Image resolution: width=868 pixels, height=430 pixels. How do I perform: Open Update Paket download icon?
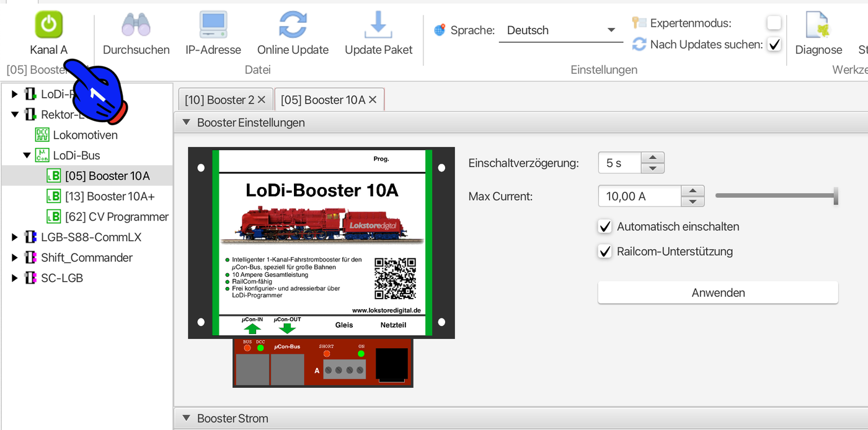[378, 25]
